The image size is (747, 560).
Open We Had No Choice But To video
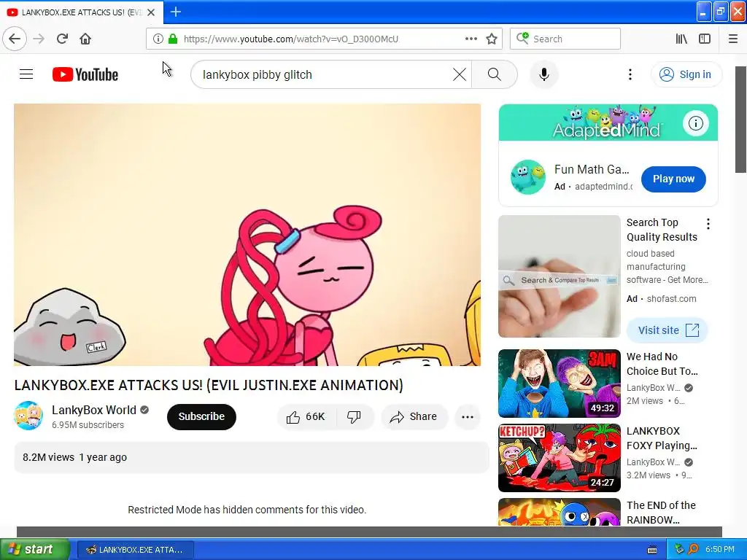click(x=662, y=364)
